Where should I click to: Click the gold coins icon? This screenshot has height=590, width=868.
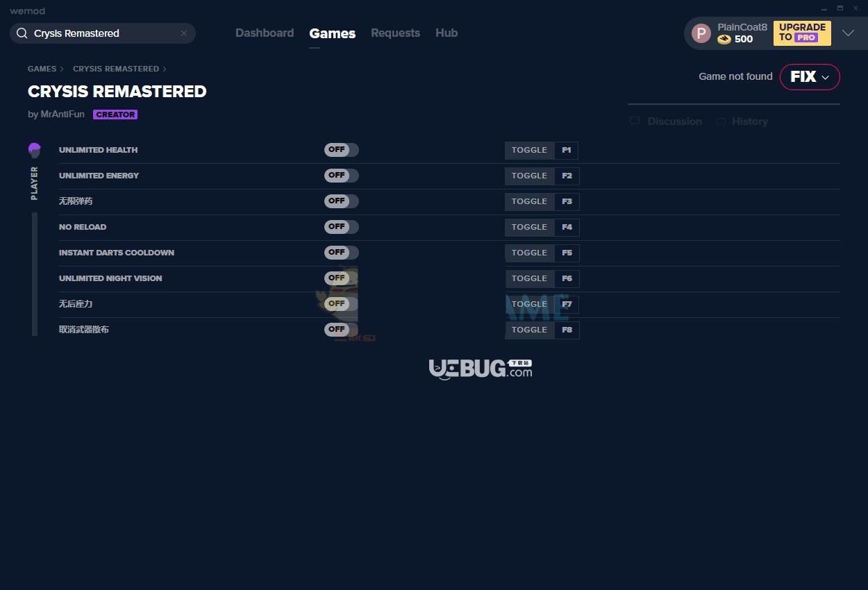click(724, 40)
